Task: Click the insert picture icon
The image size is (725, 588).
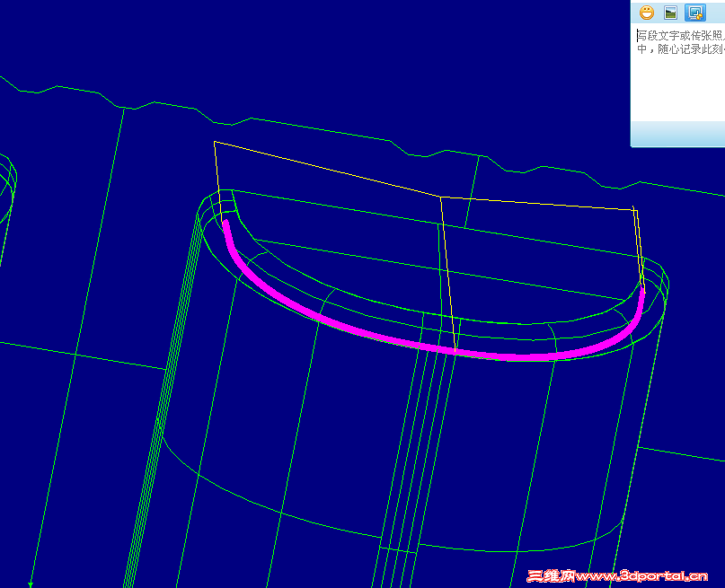Action: pyautogui.click(x=670, y=13)
